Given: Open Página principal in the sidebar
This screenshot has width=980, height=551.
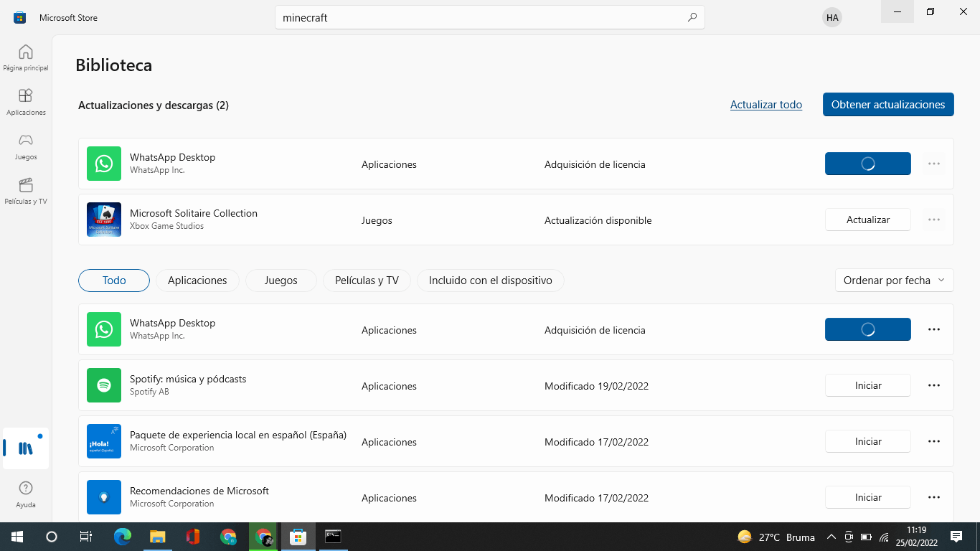Looking at the screenshot, I should coord(26,58).
